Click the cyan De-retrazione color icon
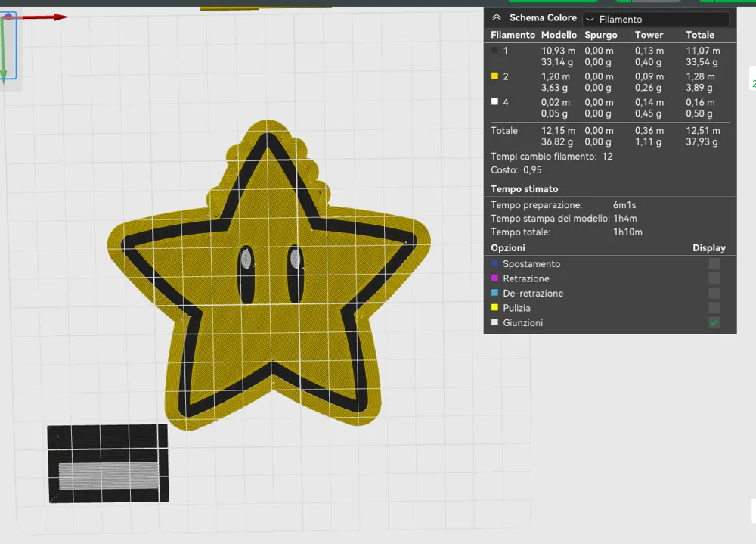This screenshot has width=756, height=544. pyautogui.click(x=495, y=293)
